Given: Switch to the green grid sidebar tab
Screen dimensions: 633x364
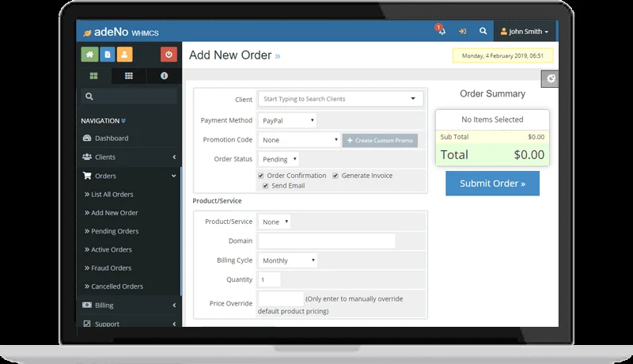Looking at the screenshot, I should pyautogui.click(x=93, y=76).
